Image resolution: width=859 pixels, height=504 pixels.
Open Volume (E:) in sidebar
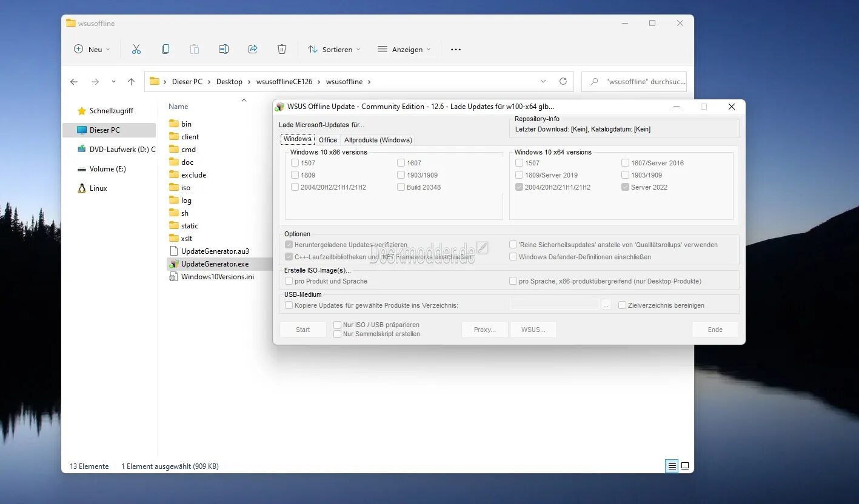point(107,169)
